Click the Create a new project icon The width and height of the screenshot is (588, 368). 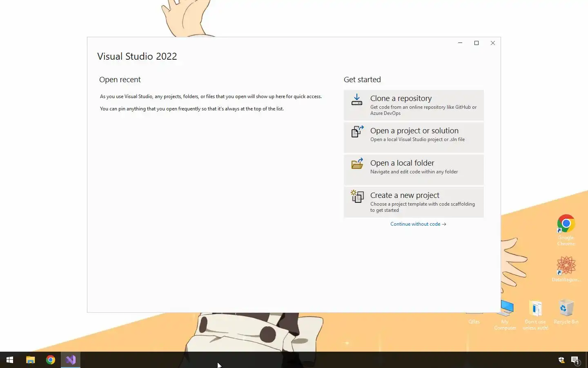pyautogui.click(x=357, y=196)
